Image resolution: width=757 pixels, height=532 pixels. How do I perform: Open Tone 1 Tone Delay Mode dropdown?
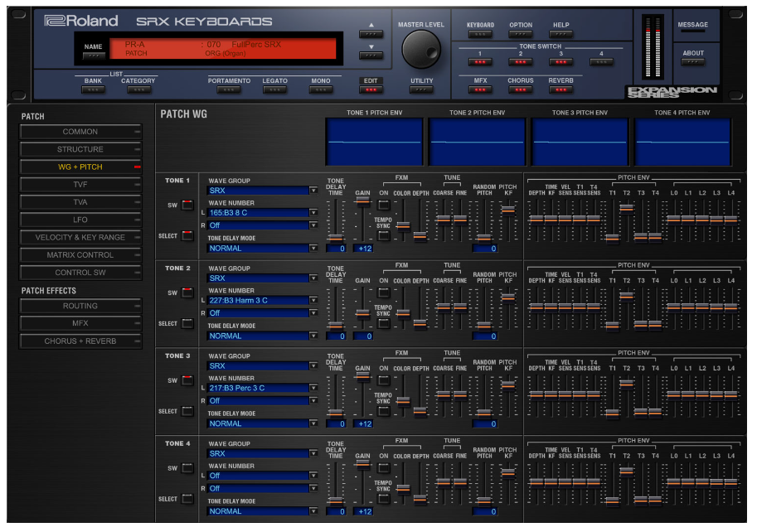[x=263, y=249]
